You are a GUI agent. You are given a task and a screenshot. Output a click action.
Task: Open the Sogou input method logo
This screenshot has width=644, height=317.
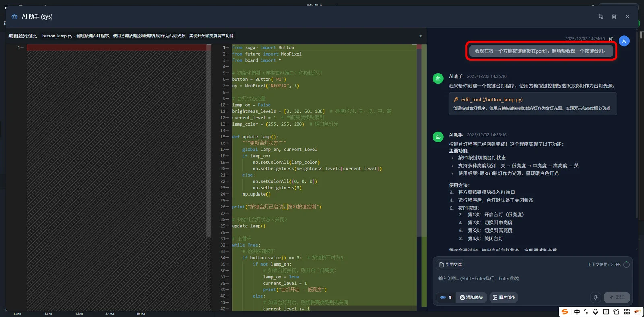tap(565, 312)
